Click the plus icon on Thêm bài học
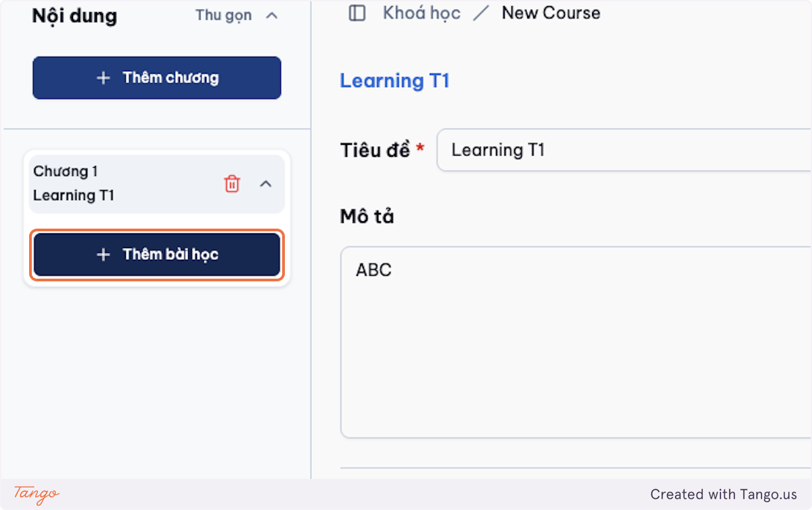 (x=103, y=255)
